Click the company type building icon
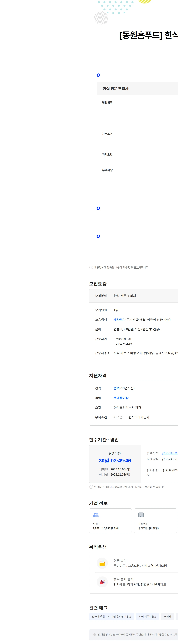The width and height of the screenshot is (178, 644). coord(141,515)
